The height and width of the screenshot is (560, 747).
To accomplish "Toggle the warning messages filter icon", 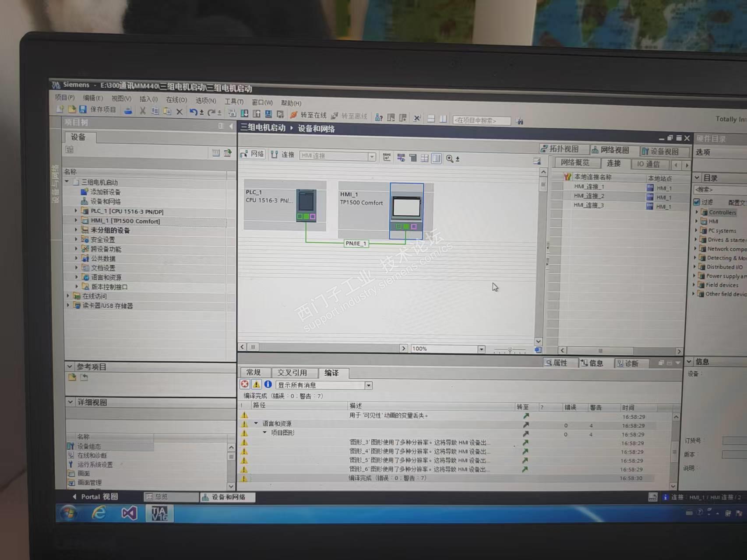I will point(256,384).
